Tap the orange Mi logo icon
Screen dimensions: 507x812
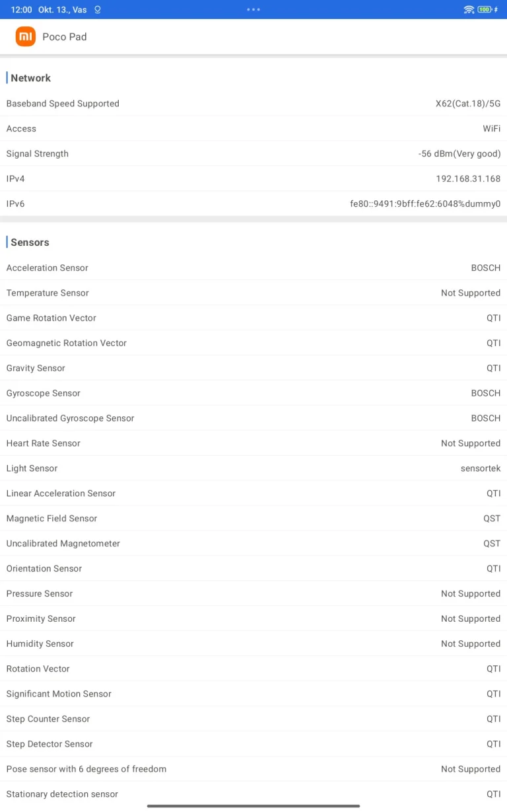(x=25, y=36)
